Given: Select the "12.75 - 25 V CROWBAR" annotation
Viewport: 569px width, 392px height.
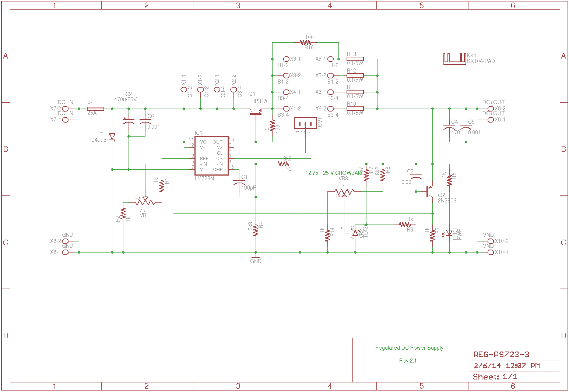Looking at the screenshot, I should [x=333, y=173].
